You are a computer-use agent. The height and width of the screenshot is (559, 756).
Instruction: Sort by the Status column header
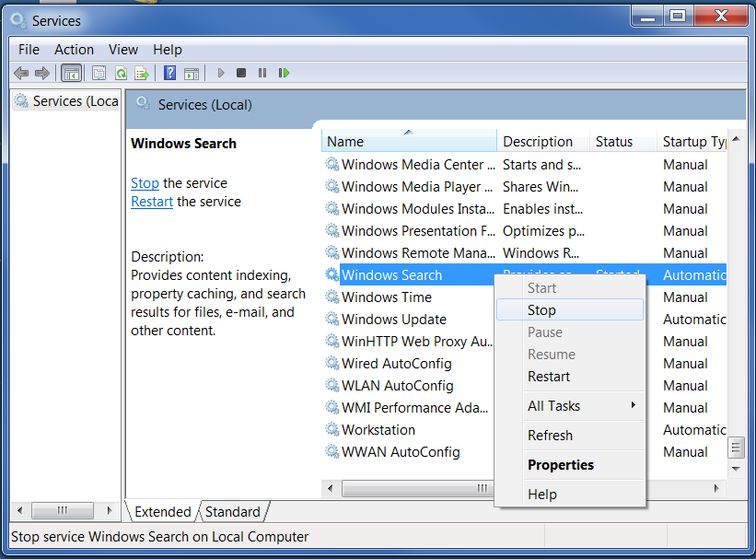click(622, 141)
